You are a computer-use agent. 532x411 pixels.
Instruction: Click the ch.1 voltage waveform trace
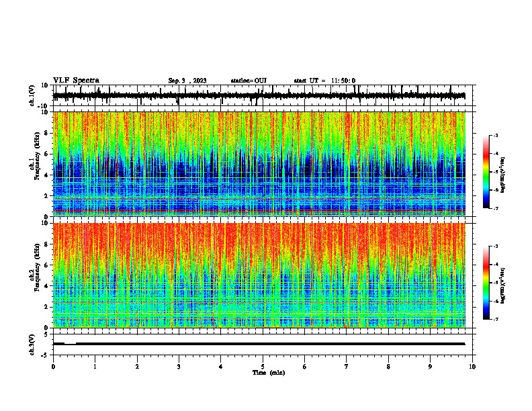pyautogui.click(x=259, y=95)
